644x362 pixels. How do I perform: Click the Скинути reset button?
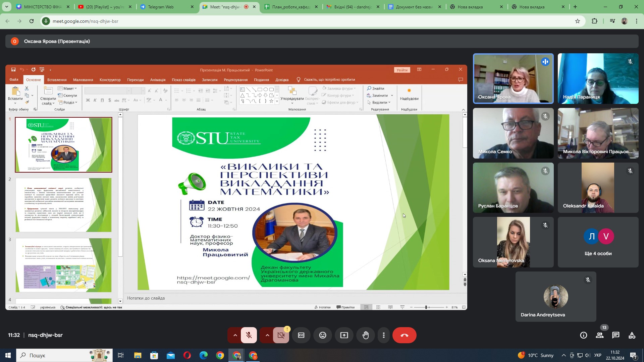[x=67, y=96]
